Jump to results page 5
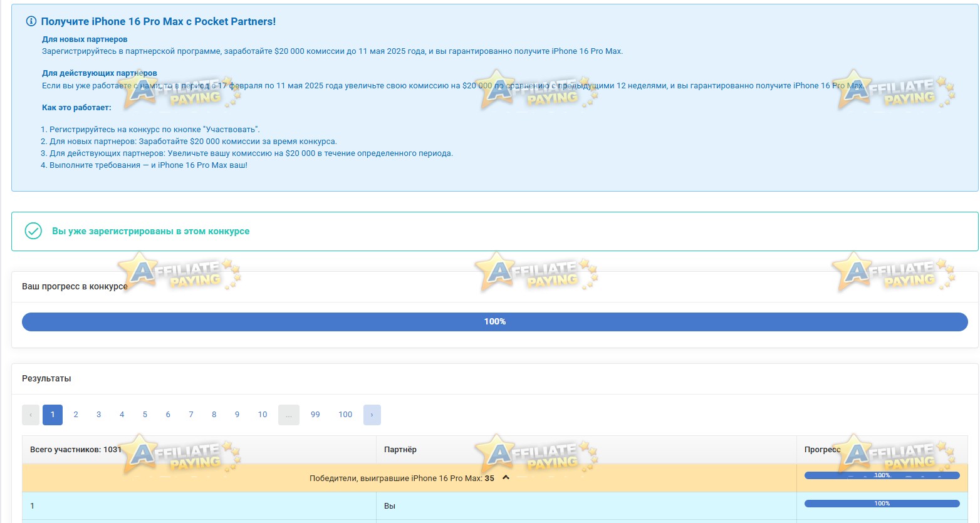The height and width of the screenshot is (523, 980). 145,415
